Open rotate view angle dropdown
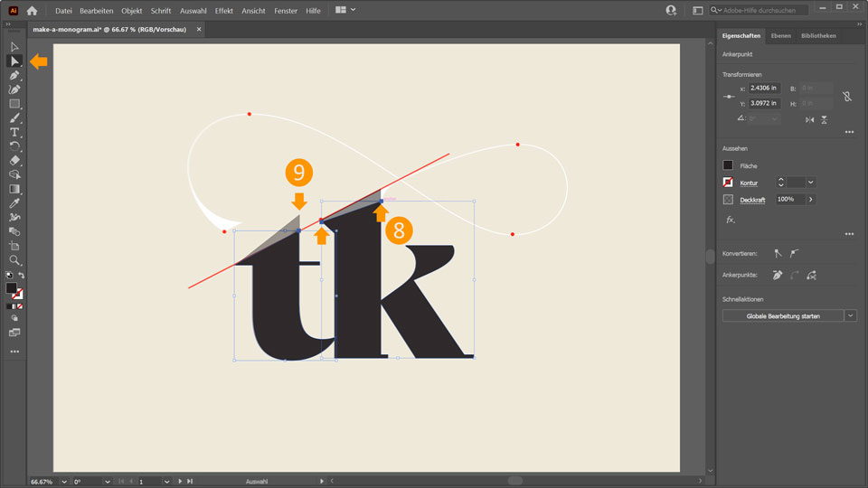 108,482
